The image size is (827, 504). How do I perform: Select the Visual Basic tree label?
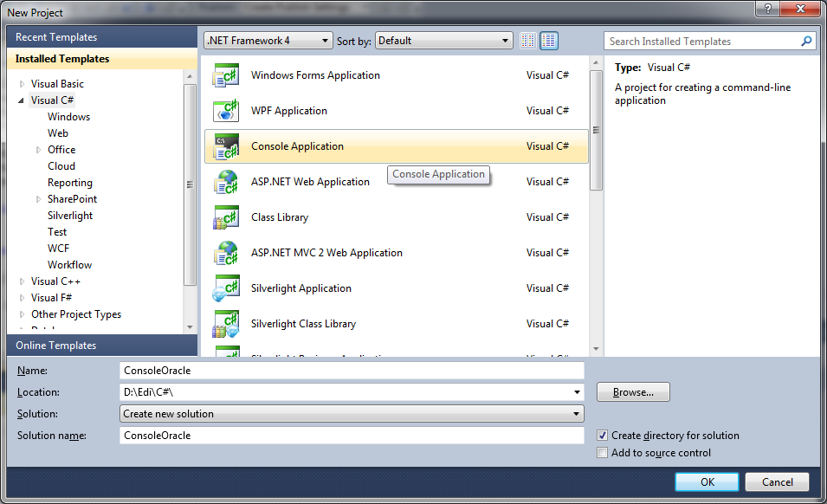click(x=57, y=84)
